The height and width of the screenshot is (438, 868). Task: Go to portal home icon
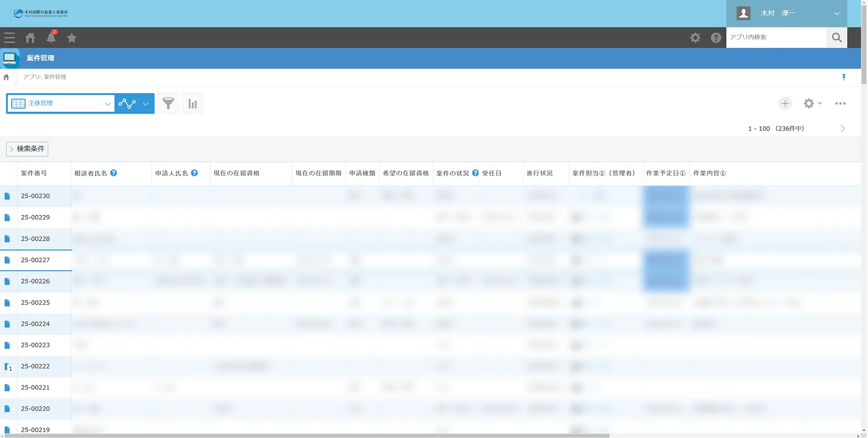coord(30,38)
